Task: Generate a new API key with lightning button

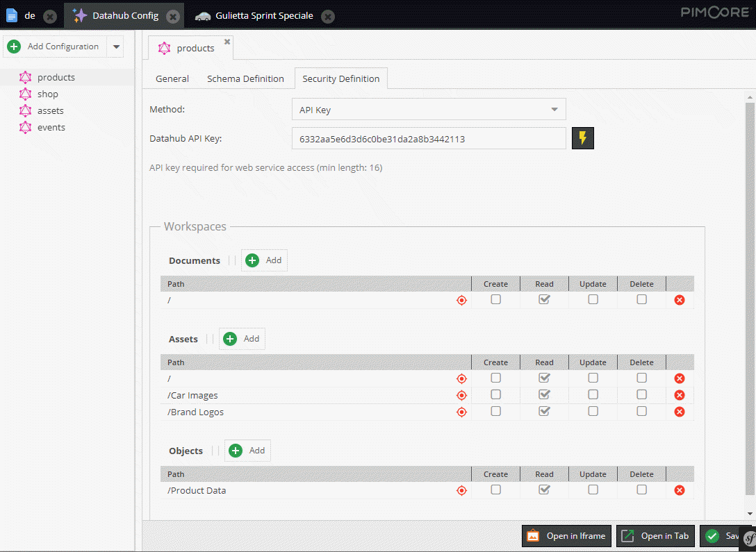Action: tap(583, 138)
